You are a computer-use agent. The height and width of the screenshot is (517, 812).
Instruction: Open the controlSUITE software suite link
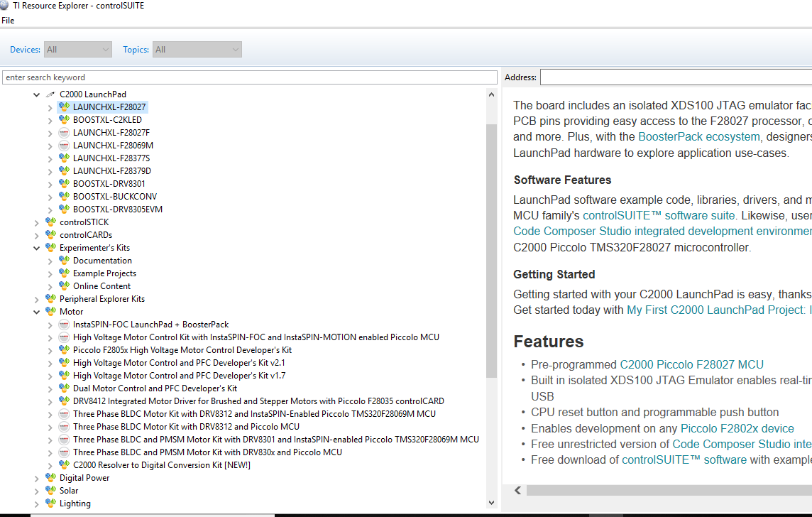(x=658, y=215)
